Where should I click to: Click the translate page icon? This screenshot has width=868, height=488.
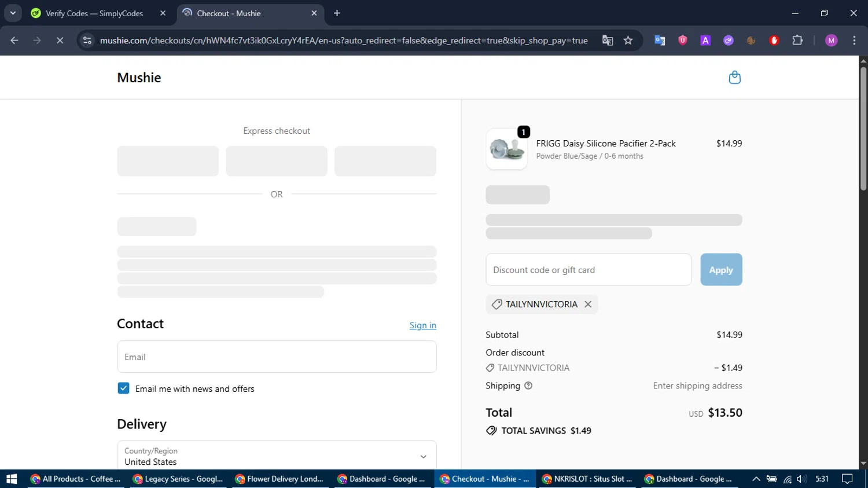[x=608, y=41]
